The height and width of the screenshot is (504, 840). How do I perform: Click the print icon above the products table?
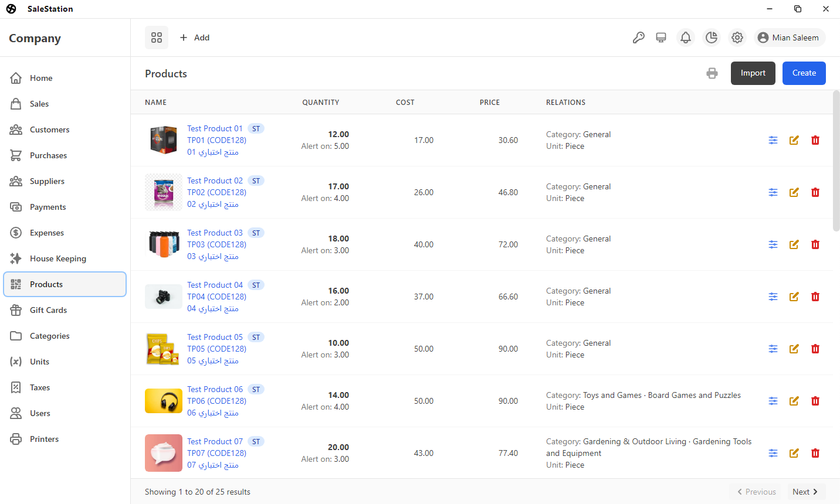point(712,73)
